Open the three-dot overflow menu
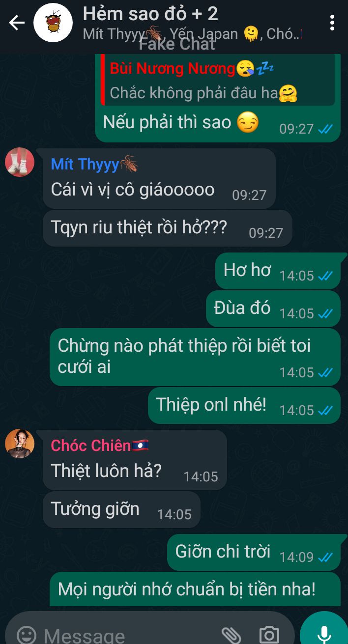 (333, 23)
